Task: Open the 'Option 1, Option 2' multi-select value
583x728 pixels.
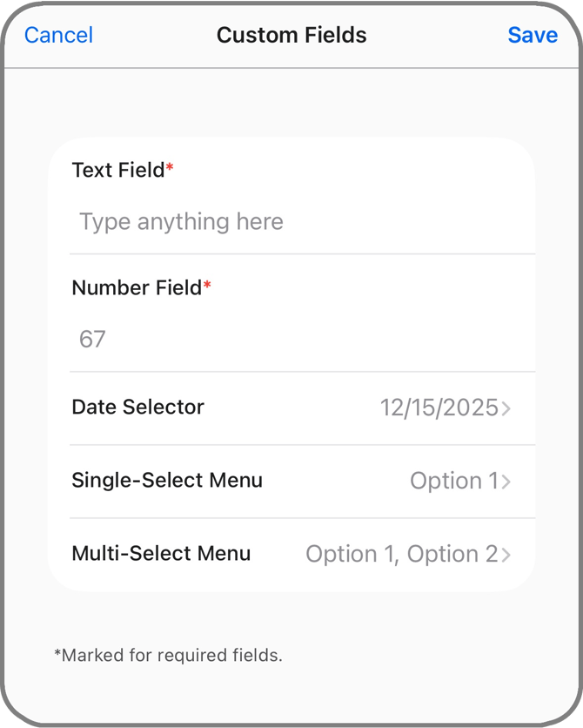Action: pos(401,554)
